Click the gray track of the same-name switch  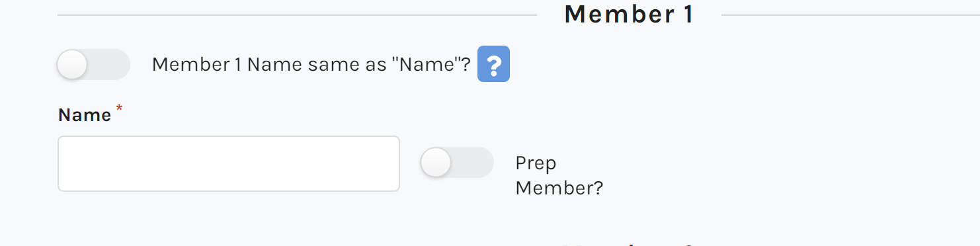coord(109,64)
